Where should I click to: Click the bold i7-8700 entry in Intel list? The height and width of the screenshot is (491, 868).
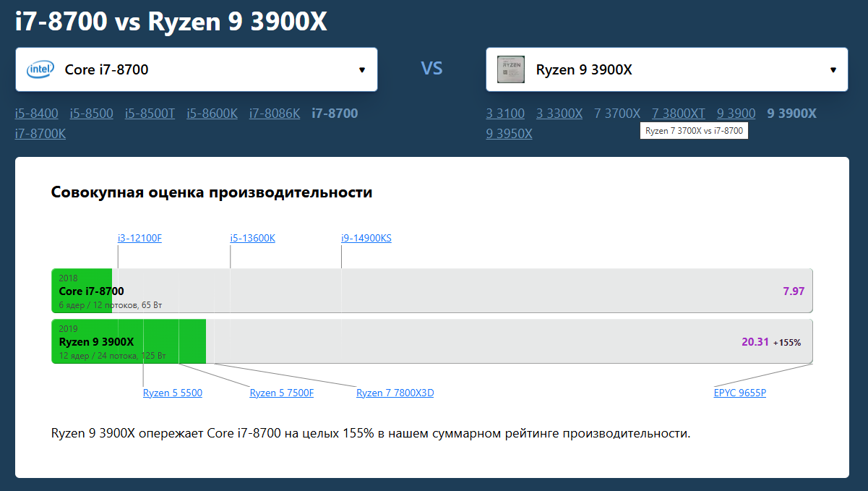point(335,114)
